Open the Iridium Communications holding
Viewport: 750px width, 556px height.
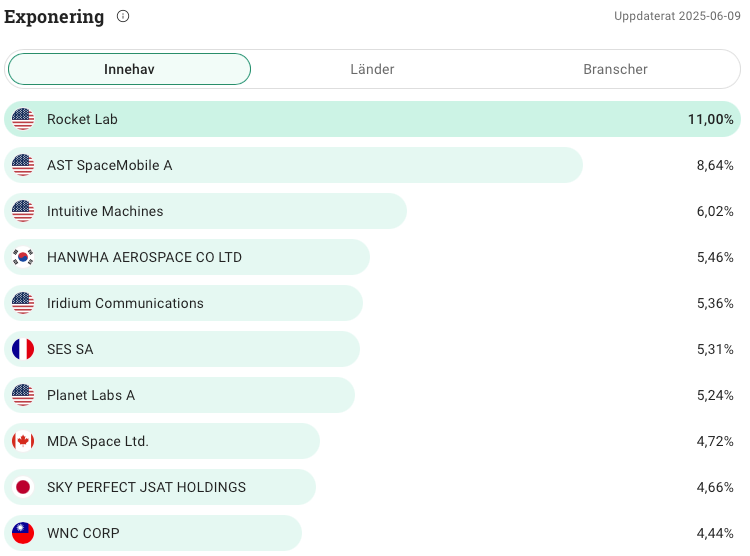pyautogui.click(x=372, y=303)
